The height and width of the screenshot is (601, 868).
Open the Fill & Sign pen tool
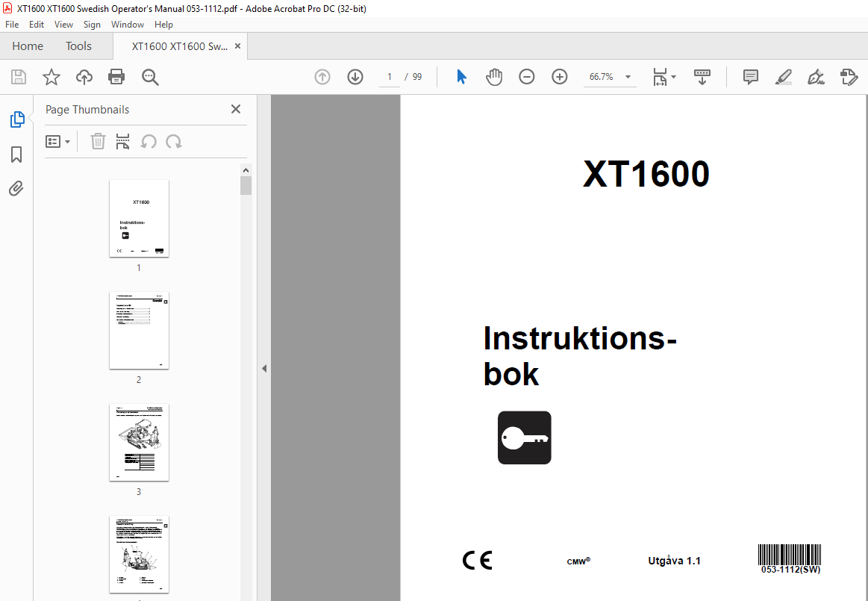(816, 77)
